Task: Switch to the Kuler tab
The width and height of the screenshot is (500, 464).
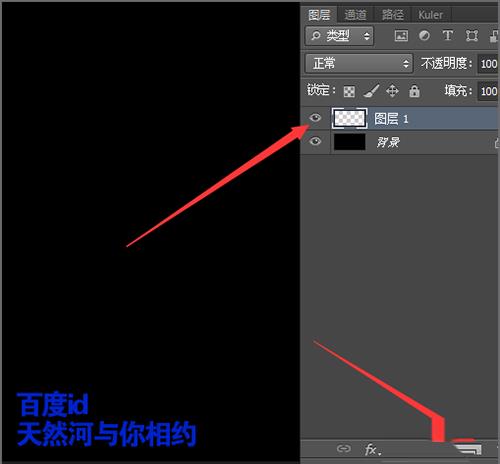Action: [430, 15]
